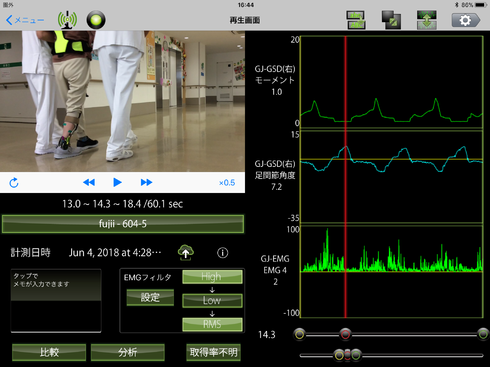Tap the upper slider's start-of-range handle
Viewport: 490px width, 367px height.
pos(299,334)
